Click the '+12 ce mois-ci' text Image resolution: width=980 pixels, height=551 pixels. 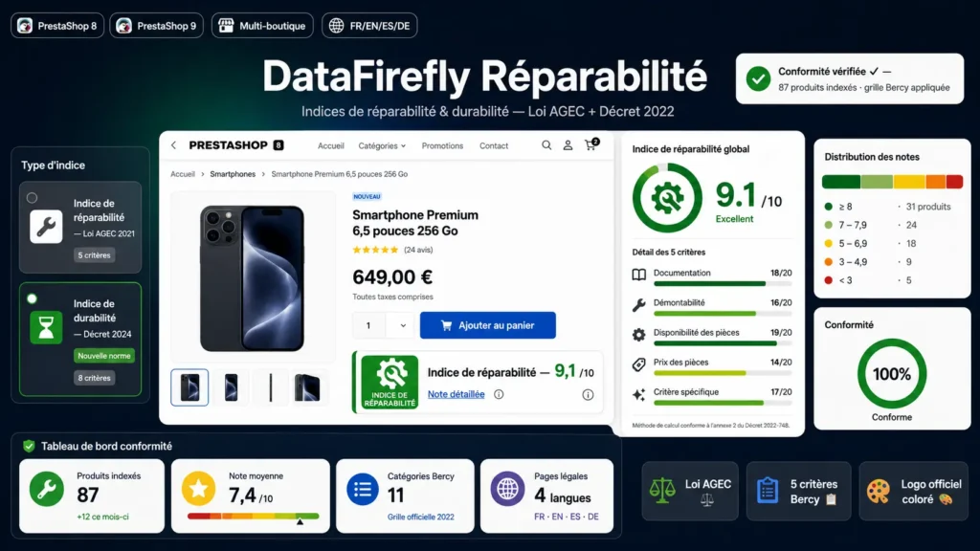tap(102, 517)
